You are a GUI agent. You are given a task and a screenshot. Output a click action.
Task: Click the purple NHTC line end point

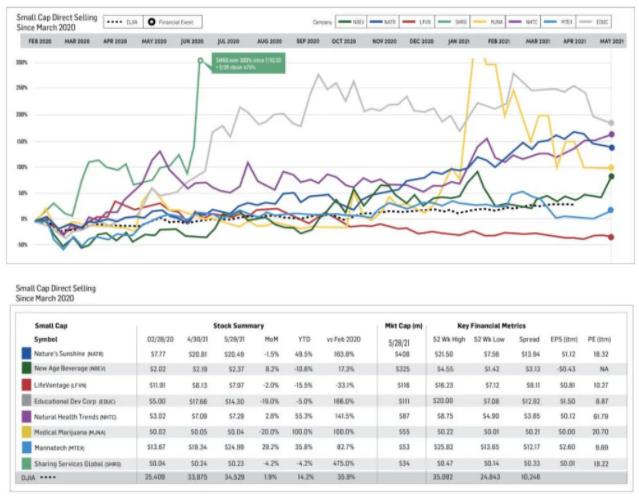pos(611,134)
